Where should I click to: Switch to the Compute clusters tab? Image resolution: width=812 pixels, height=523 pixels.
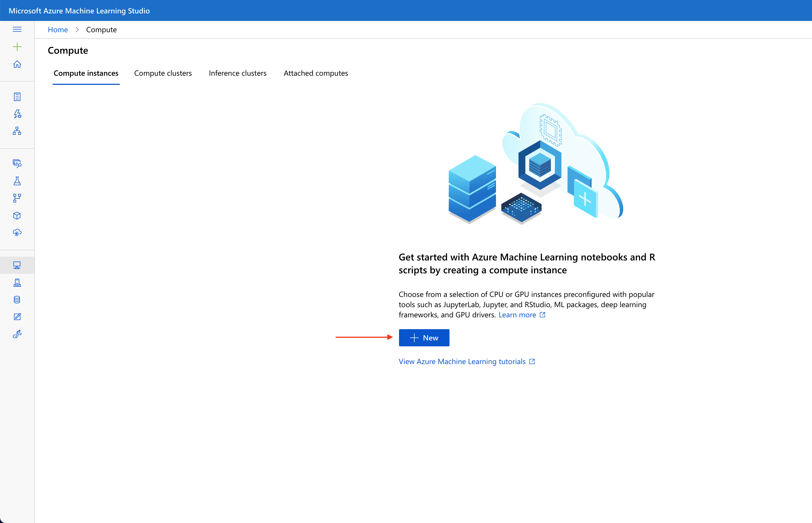[x=163, y=73]
